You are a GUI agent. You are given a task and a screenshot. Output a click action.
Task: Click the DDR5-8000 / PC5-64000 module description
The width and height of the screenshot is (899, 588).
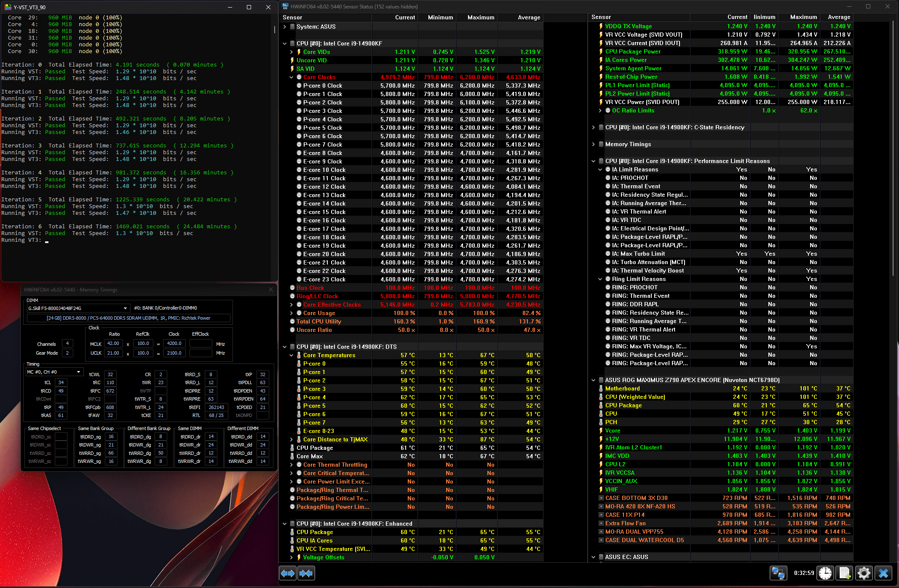128,318
